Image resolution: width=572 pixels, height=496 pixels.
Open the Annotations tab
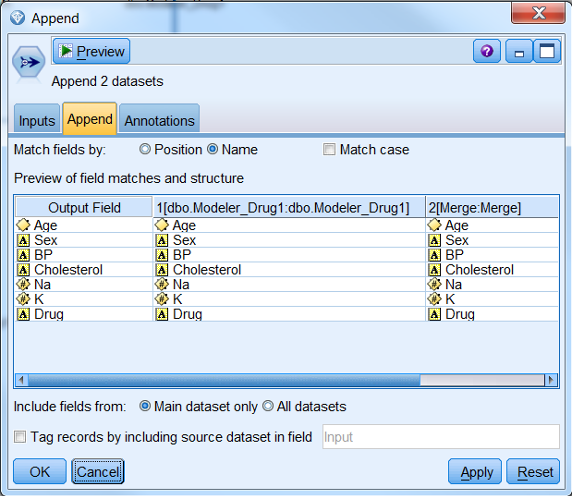click(x=159, y=120)
